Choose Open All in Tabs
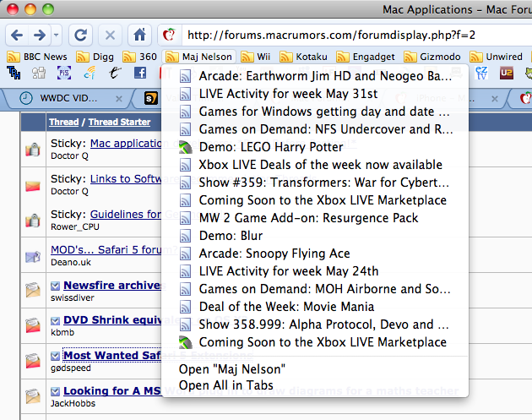The height and width of the screenshot is (420, 532). (316, 385)
